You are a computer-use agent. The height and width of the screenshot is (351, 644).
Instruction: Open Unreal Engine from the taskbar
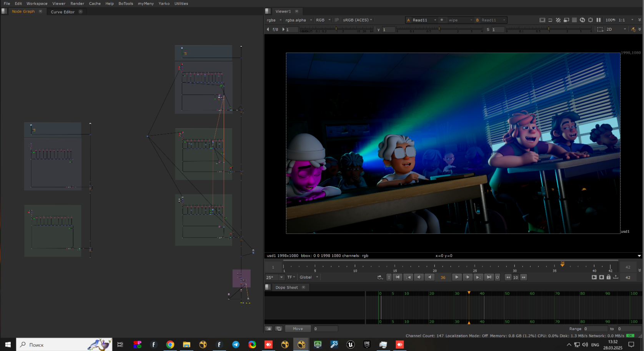[x=350, y=344]
